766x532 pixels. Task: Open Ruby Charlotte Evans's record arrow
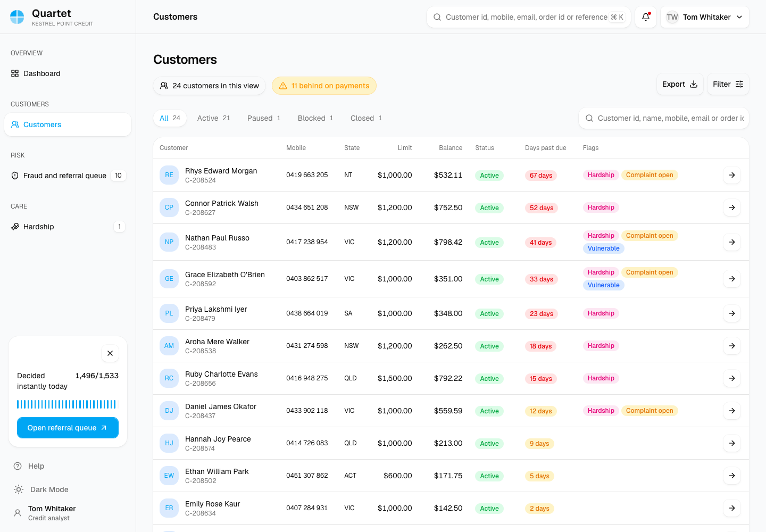(732, 378)
